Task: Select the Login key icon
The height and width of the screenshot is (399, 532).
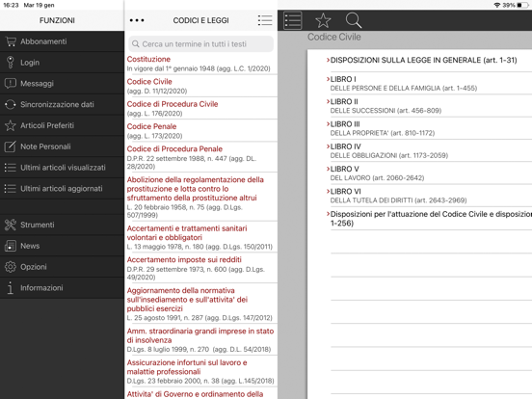Action: [x=11, y=63]
